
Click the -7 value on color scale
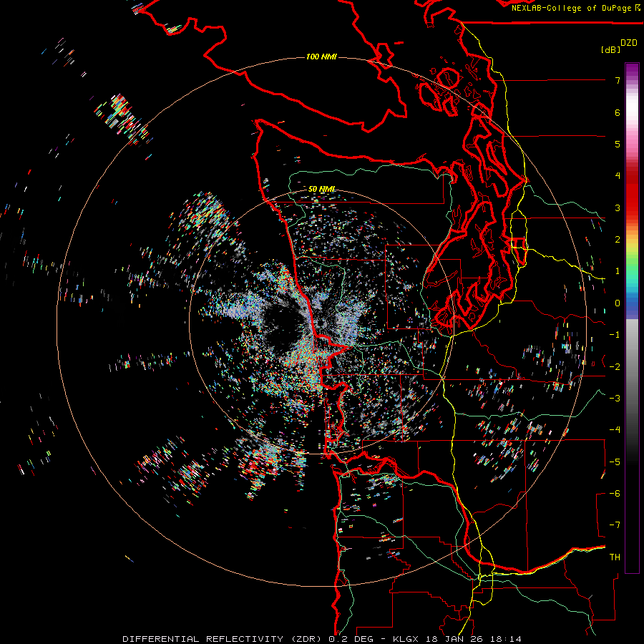615,525
